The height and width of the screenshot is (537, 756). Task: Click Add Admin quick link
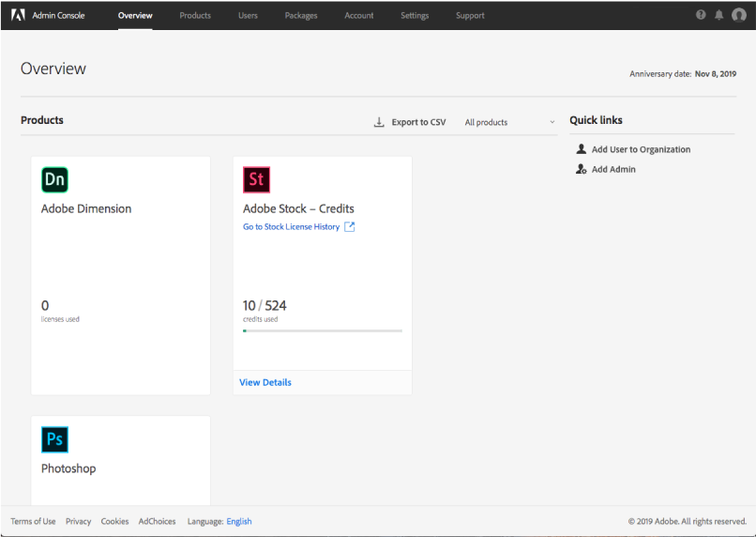point(613,169)
